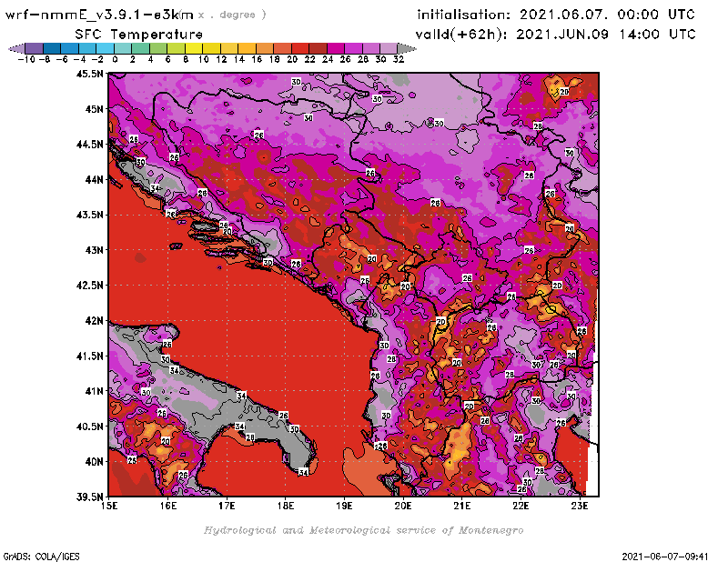728x562 pixels.
Task: Click the 'wrf-nmmE_v3.9.1-e3km' model label
Action: (99, 15)
